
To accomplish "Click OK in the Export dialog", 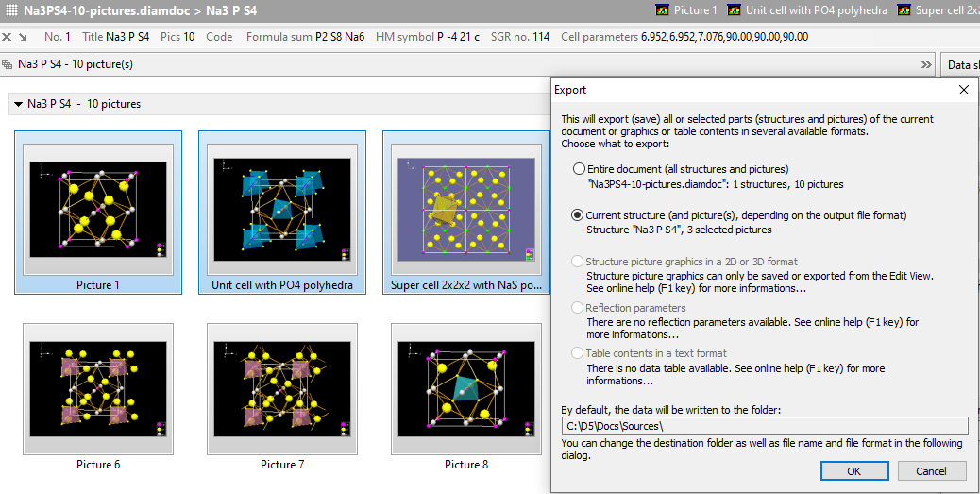I will [853, 470].
